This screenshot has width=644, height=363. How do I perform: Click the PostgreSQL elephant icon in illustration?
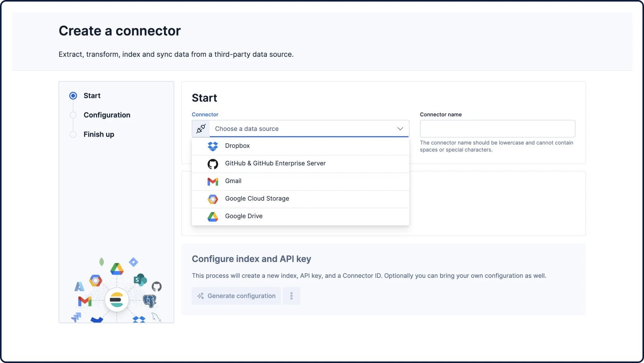pos(149,301)
